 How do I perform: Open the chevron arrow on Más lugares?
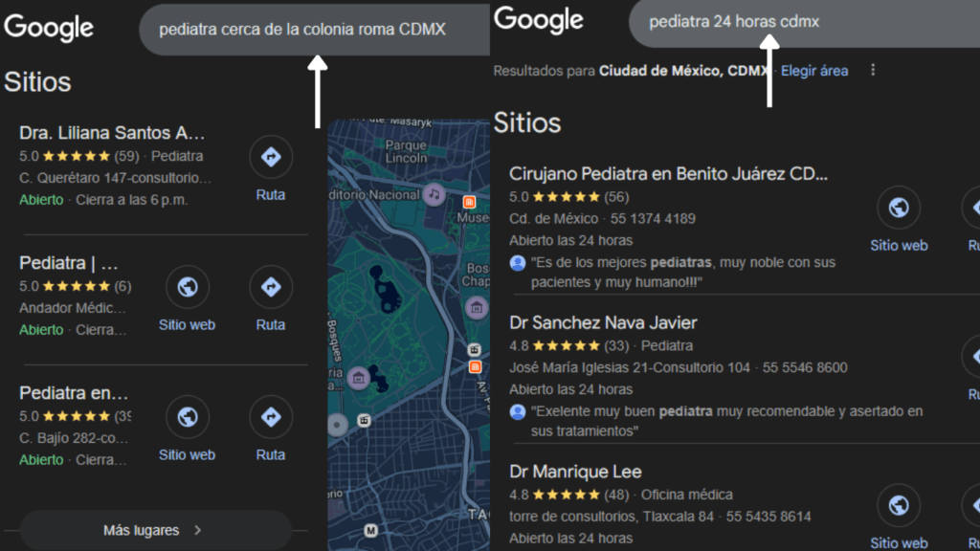(x=197, y=530)
